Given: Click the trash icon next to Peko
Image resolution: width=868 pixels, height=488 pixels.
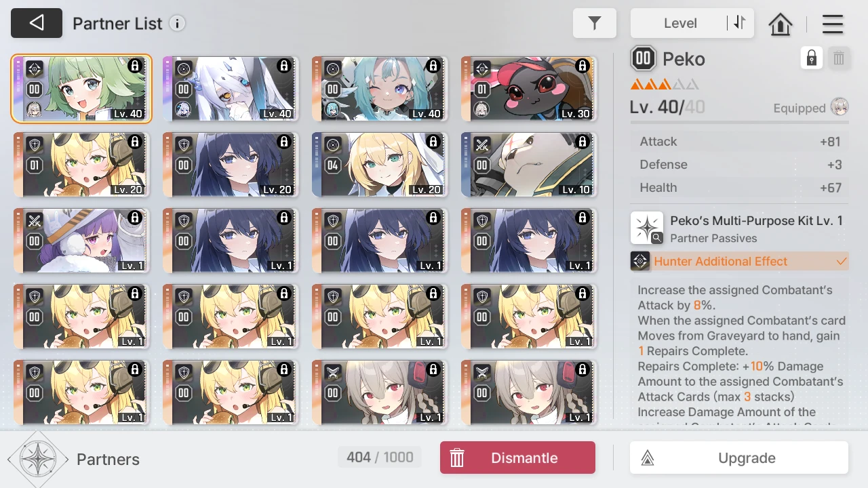Looking at the screenshot, I should [839, 58].
